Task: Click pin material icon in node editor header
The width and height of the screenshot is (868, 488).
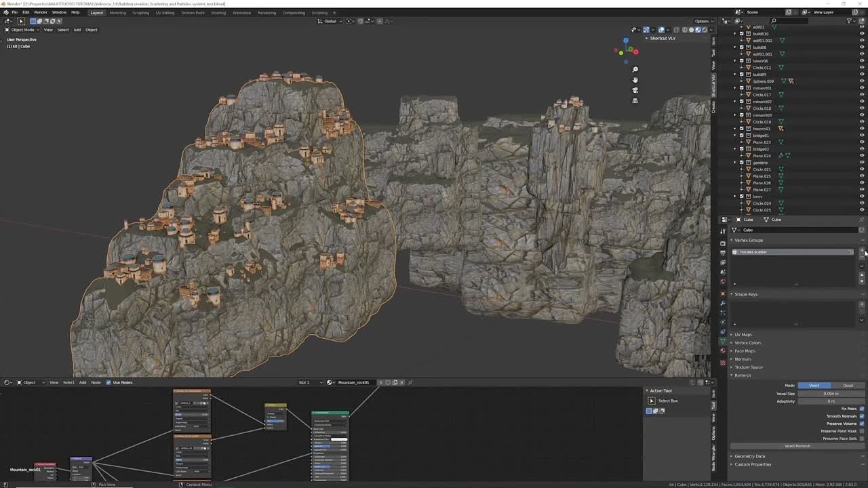Action: pos(410,382)
